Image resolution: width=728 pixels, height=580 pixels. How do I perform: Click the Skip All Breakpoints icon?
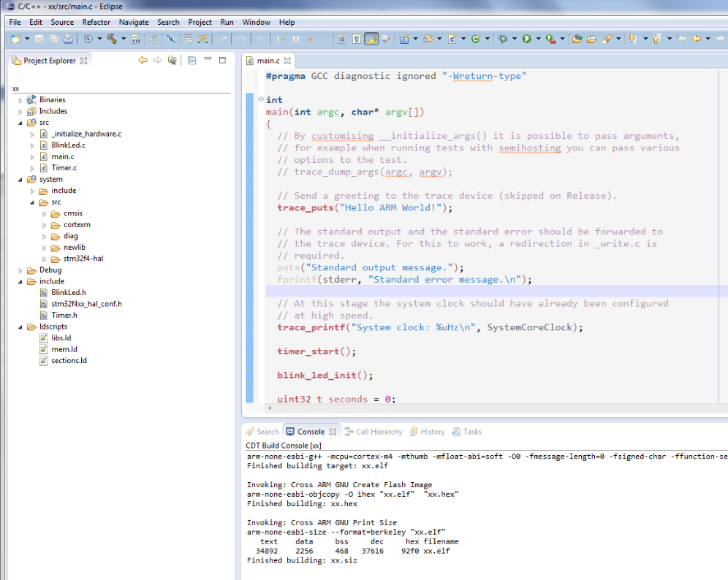tap(171, 39)
